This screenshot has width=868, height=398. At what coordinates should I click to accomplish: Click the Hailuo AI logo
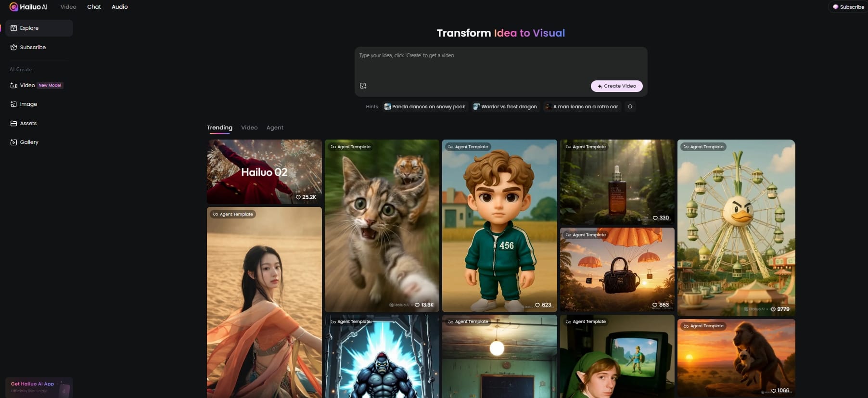click(28, 7)
